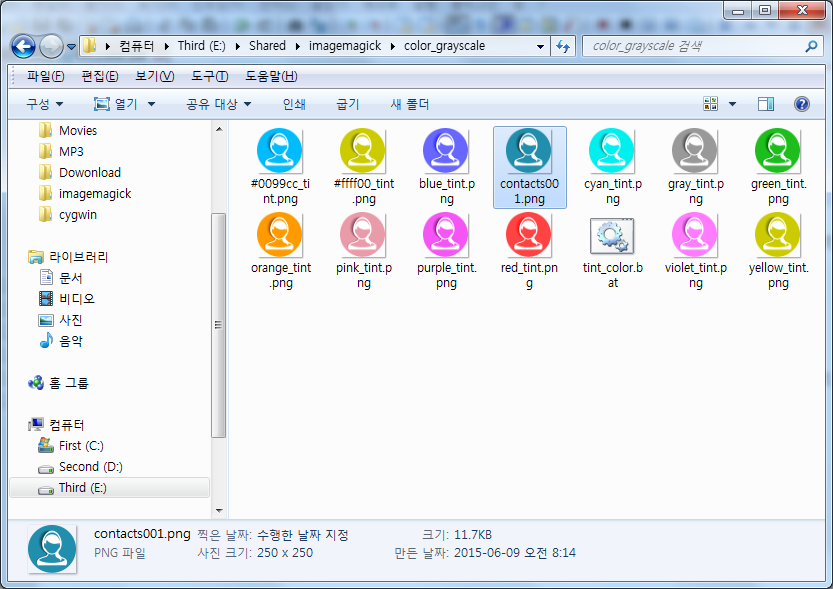Select the cygwin folder in navigation tree
The image size is (833, 589).
tap(78, 214)
